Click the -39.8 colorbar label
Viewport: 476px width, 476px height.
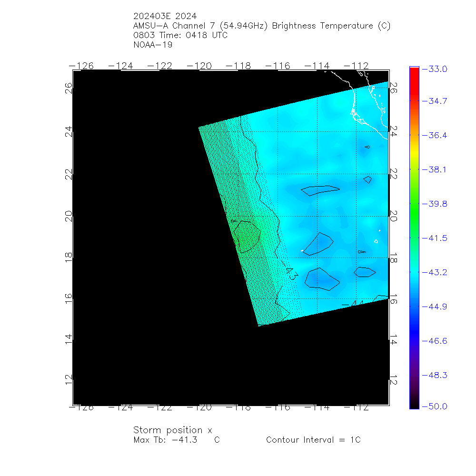point(435,204)
